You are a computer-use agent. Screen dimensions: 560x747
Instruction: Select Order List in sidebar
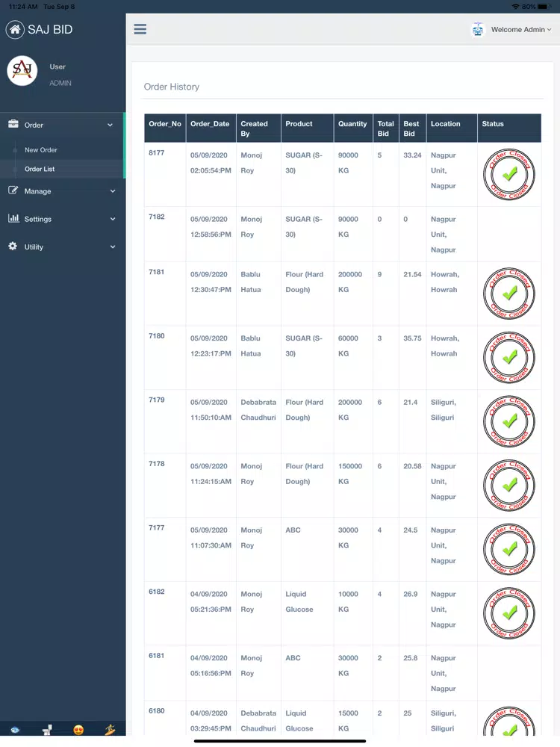(x=40, y=169)
